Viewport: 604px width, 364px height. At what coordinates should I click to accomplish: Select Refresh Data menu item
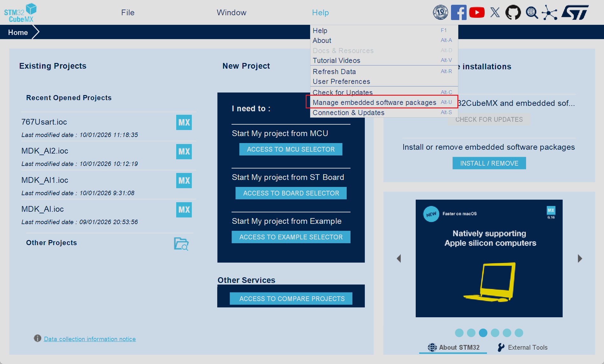pyautogui.click(x=384, y=72)
